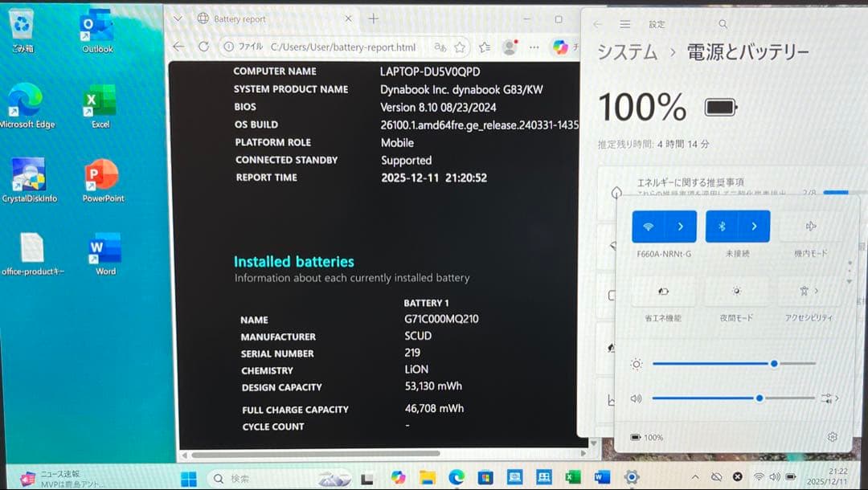Image resolution: width=868 pixels, height=490 pixels.
Task: Enable 機内モード (airplane mode)
Action: (811, 226)
